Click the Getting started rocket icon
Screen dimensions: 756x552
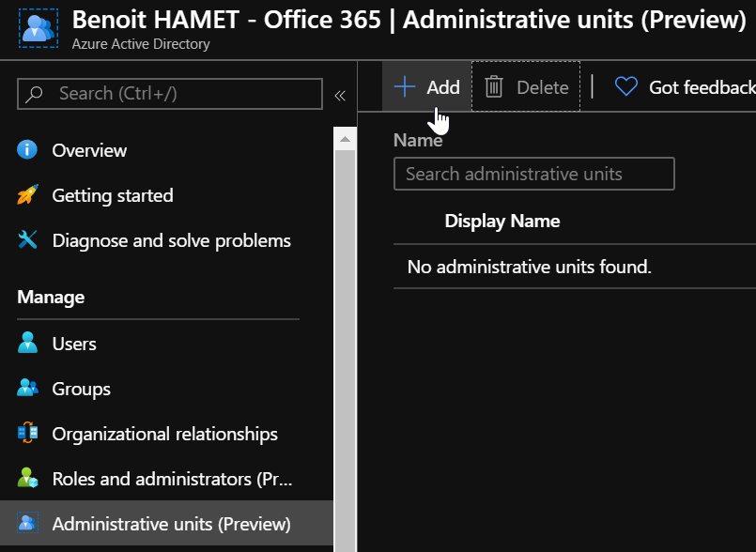click(27, 195)
